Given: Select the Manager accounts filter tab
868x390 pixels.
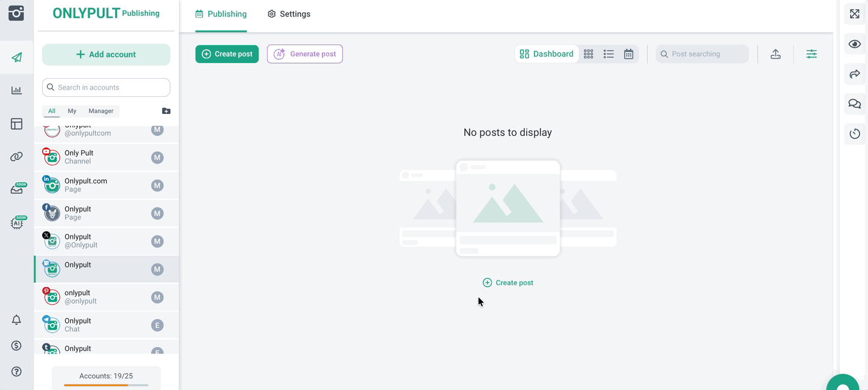Looking at the screenshot, I should pos(101,111).
